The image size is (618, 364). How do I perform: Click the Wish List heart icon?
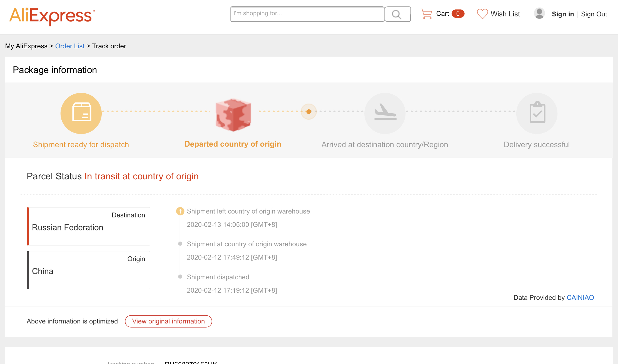(x=482, y=14)
